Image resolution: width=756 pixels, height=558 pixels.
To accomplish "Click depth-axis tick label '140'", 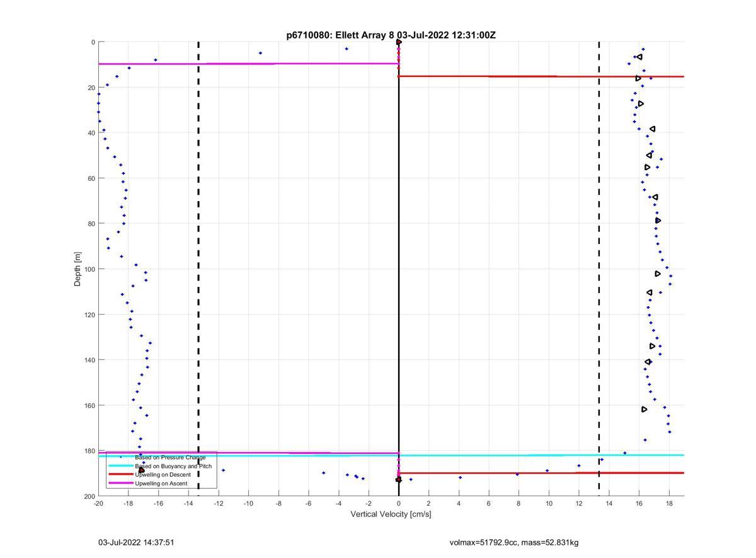I will (x=89, y=360).
